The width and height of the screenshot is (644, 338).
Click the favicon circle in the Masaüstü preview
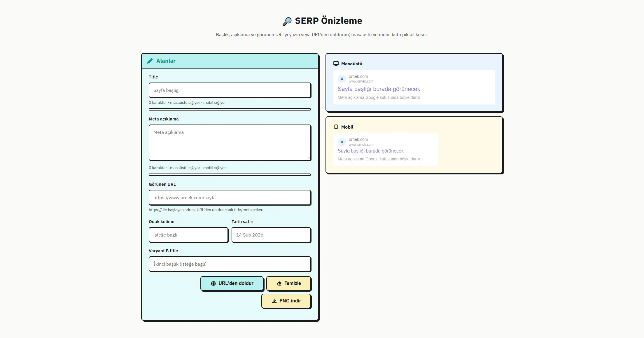342,79
